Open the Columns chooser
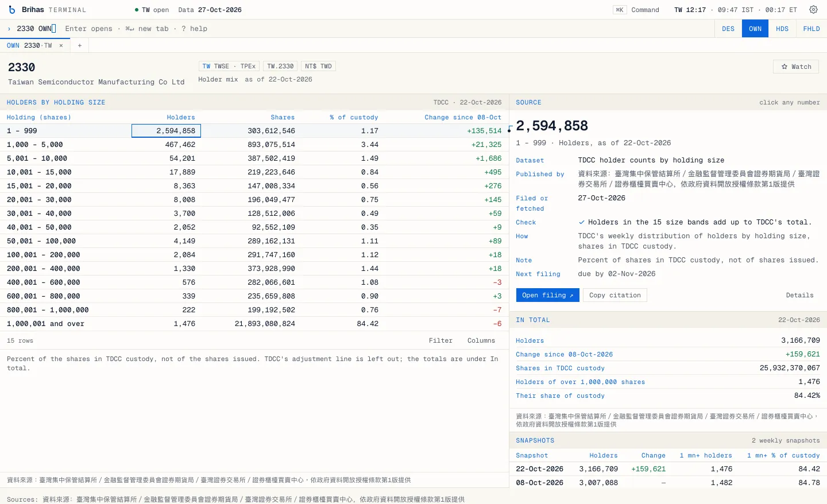Image resolution: width=827 pixels, height=504 pixels. 481,340
